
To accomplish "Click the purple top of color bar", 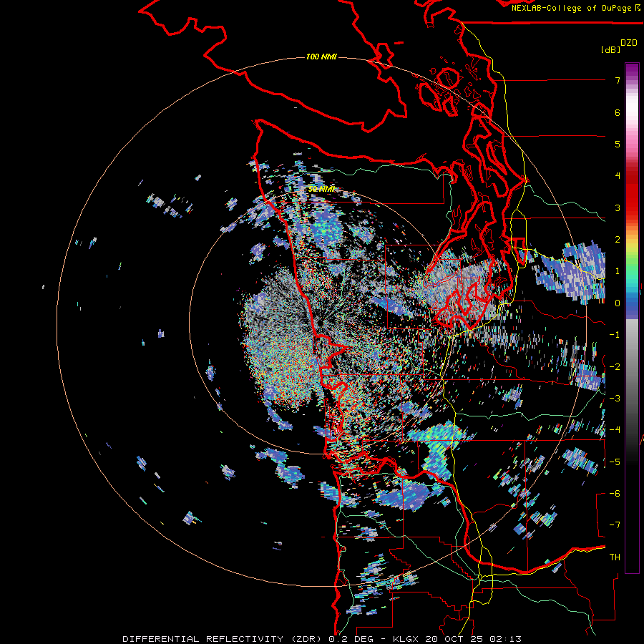I will coord(632,70).
